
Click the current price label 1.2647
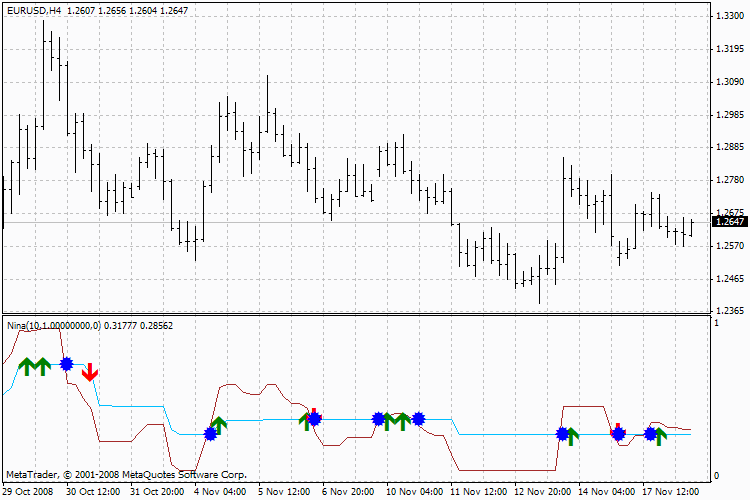pos(730,222)
